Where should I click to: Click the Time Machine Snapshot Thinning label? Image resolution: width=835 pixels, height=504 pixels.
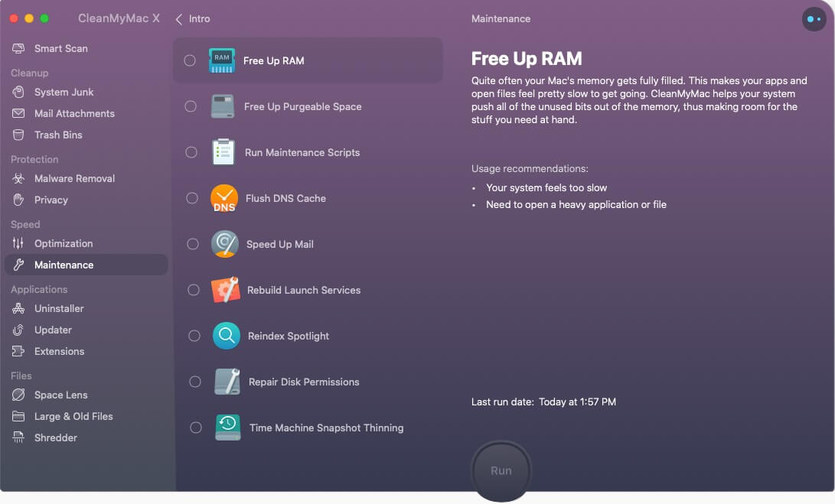327,428
